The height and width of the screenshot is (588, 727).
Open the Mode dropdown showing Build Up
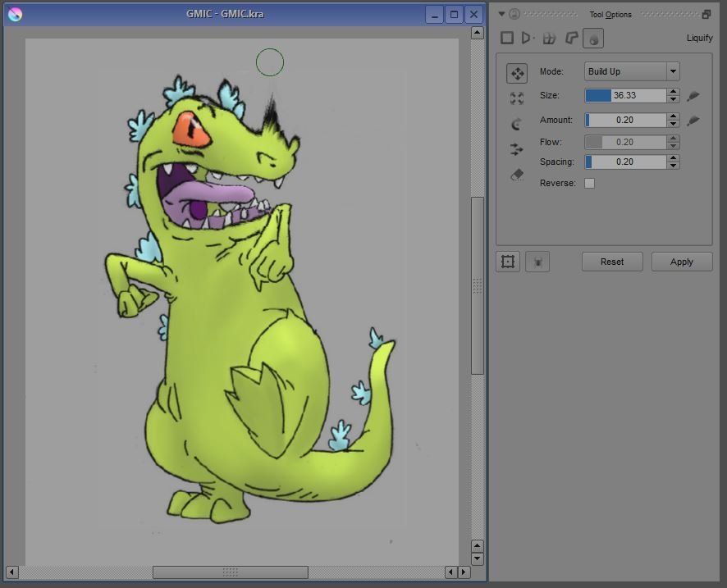pyautogui.click(x=632, y=71)
